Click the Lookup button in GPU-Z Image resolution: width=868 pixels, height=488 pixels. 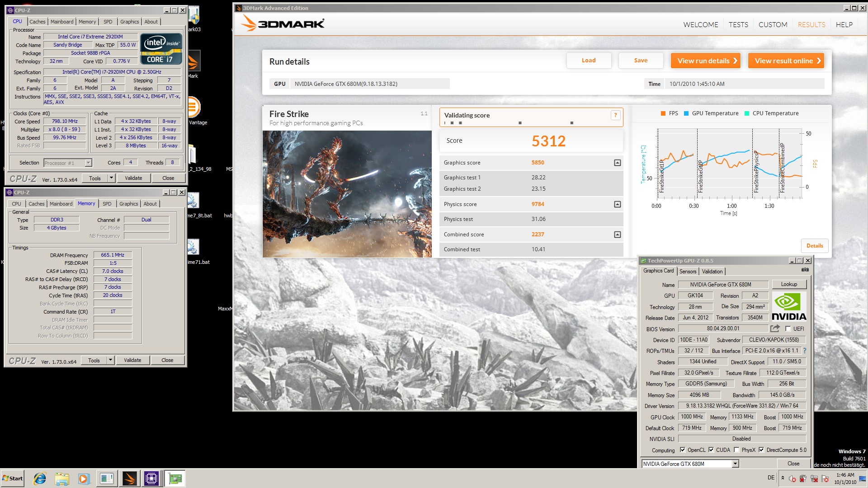coord(789,284)
